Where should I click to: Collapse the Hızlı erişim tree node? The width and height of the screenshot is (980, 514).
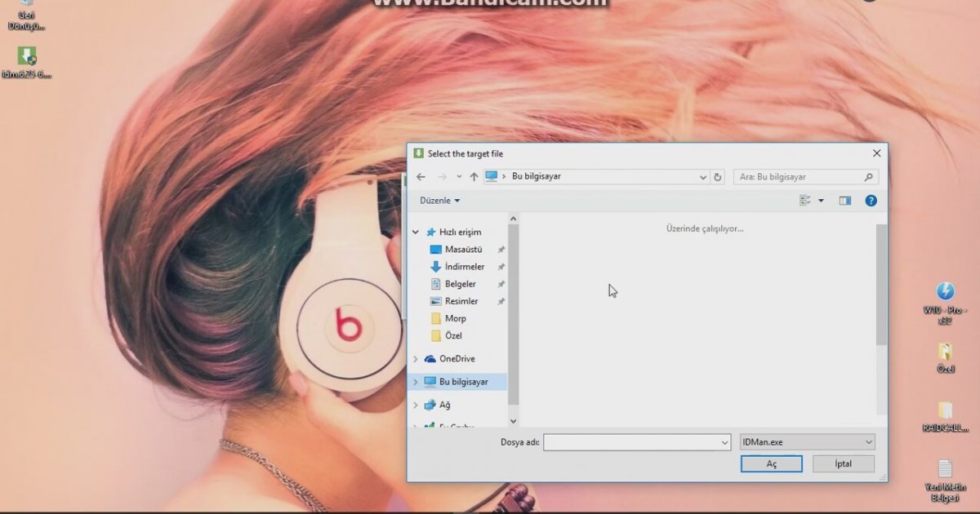(x=416, y=233)
